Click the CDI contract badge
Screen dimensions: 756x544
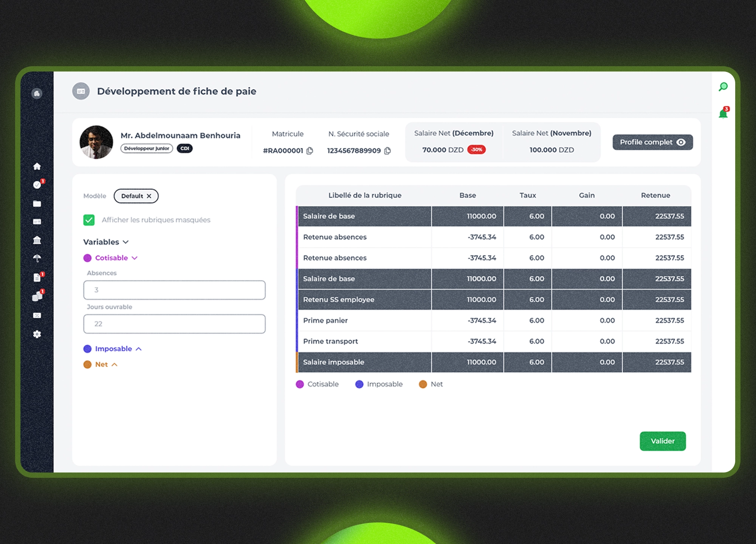(x=185, y=148)
